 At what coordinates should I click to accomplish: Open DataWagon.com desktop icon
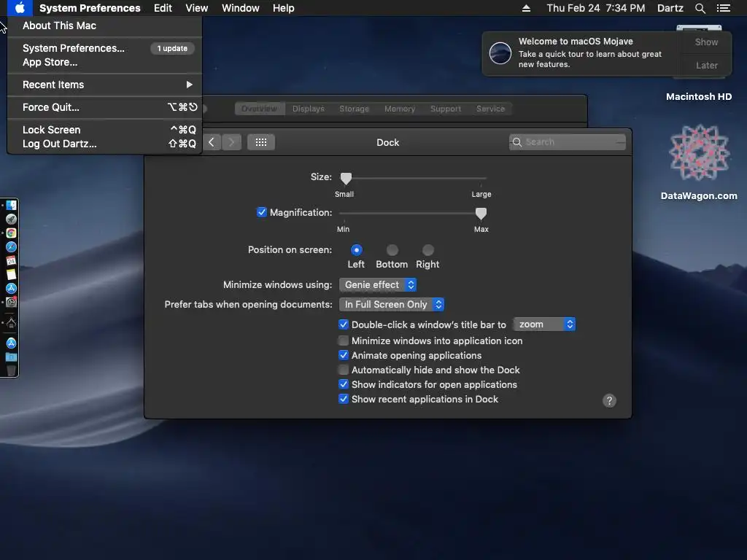[699, 162]
